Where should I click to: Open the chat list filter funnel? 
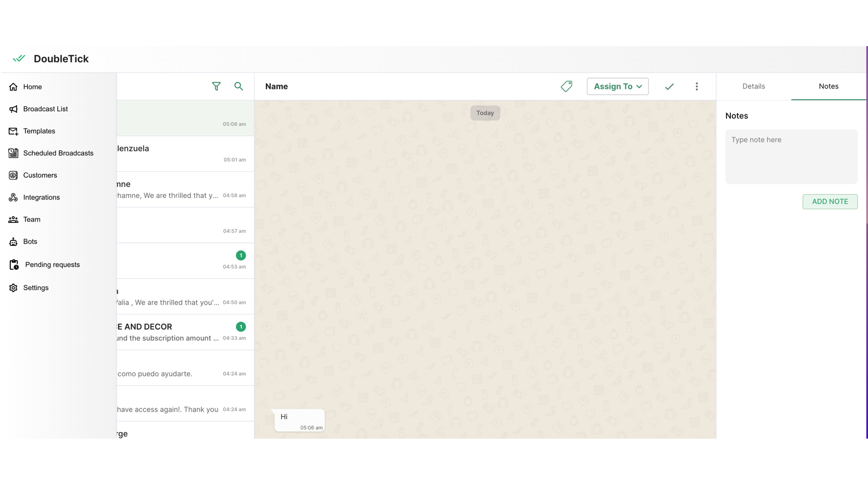pos(216,86)
